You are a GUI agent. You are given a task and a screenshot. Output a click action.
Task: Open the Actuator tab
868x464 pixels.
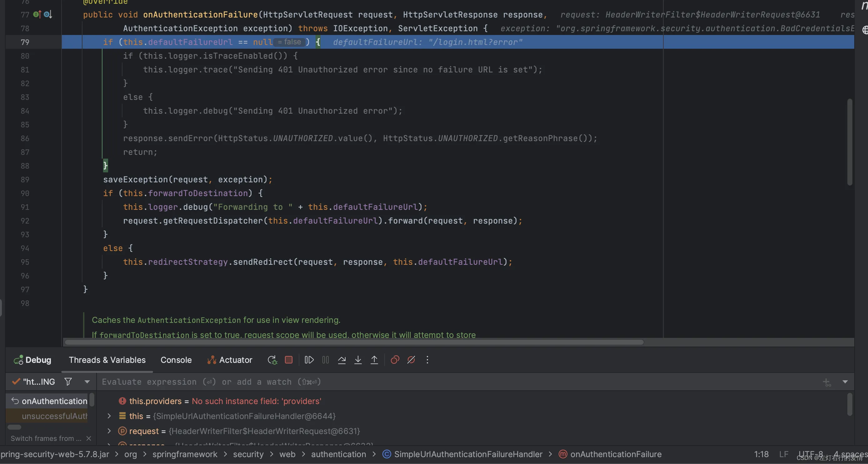pos(230,360)
